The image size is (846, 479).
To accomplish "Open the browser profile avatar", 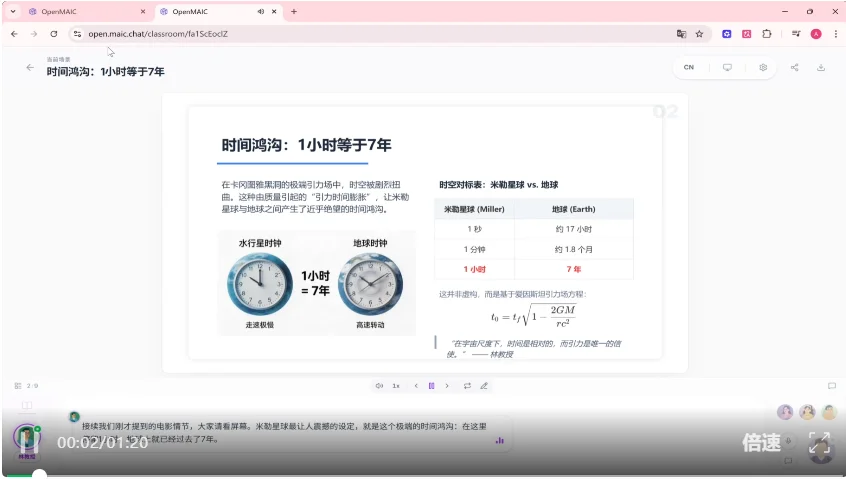I will [x=816, y=33].
